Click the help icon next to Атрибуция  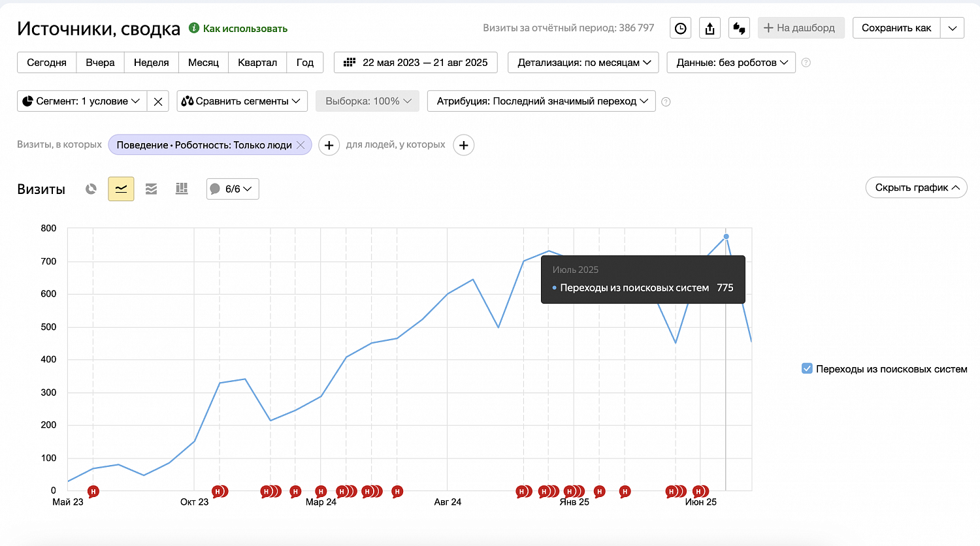[x=666, y=102]
